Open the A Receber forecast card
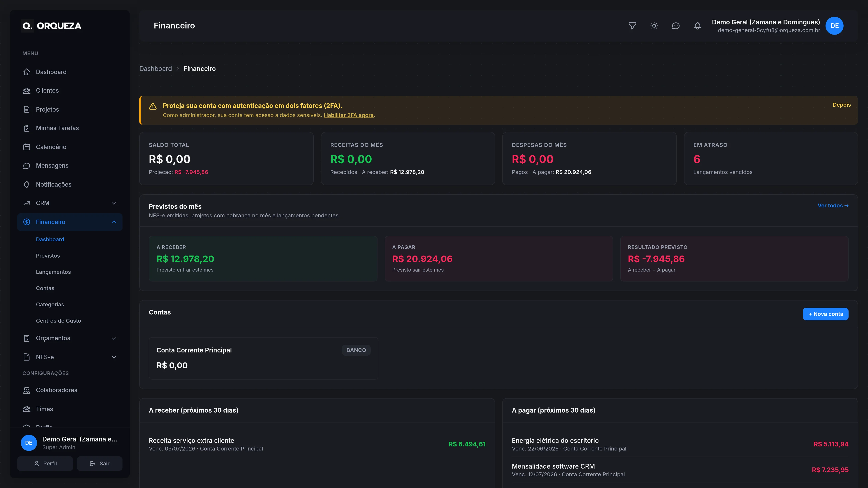Screen dimensions: 868x488 pyautogui.click(x=263, y=259)
